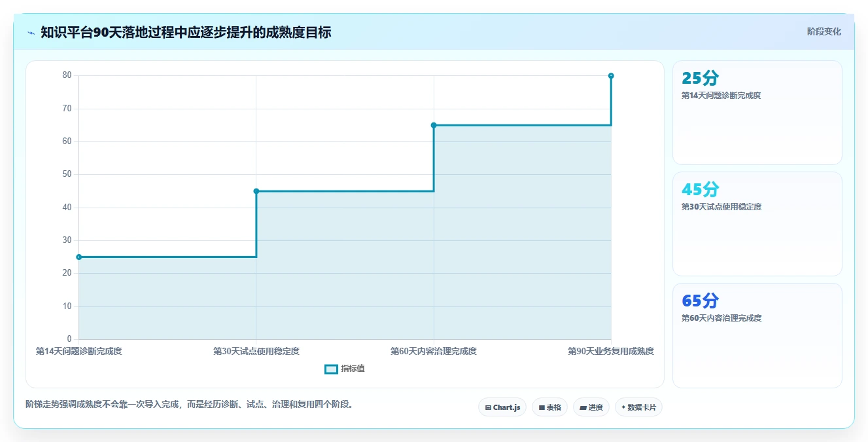Viewport: 868px width, 442px height.
Task: Click the y-axis label 0
Action: click(69, 339)
